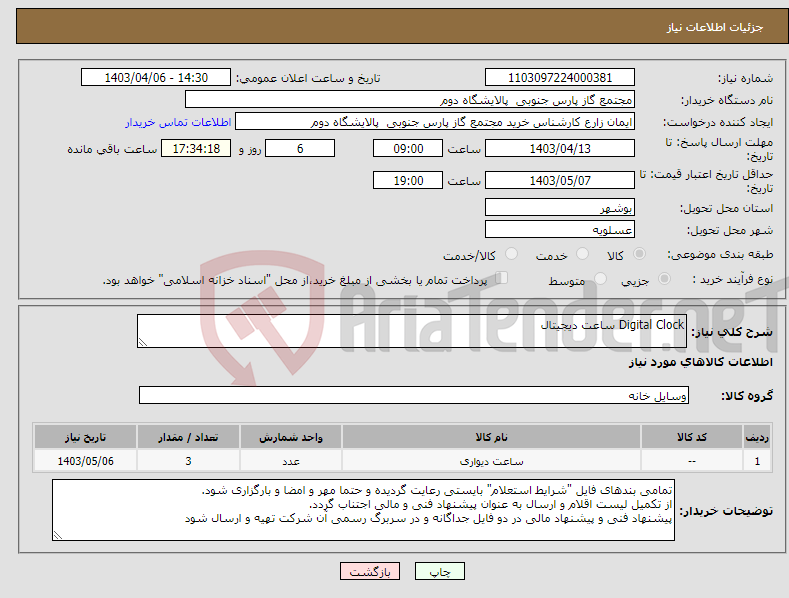The height and width of the screenshot is (598, 789).
Task: Click the تاریخ نیاز column header
Action: (x=85, y=437)
